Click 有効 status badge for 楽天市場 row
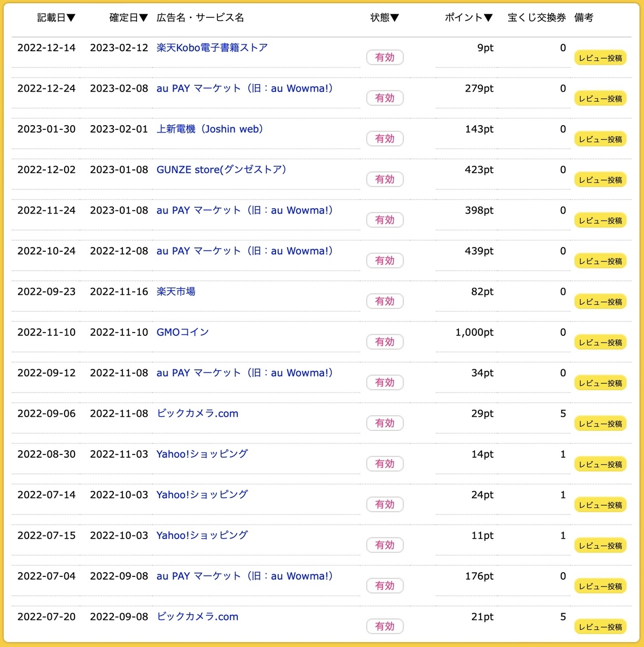 [385, 301]
